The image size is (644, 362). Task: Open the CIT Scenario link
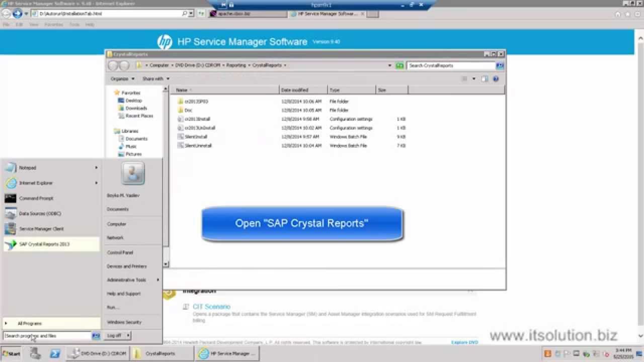(x=211, y=307)
